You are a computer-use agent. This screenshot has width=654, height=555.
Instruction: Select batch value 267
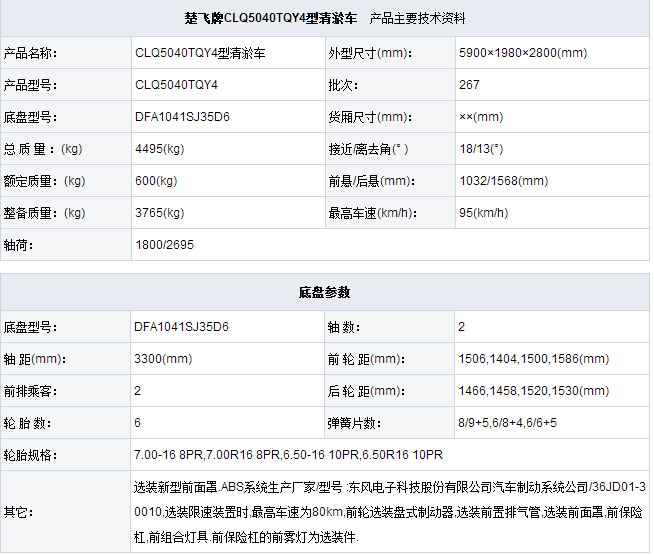[469, 85]
